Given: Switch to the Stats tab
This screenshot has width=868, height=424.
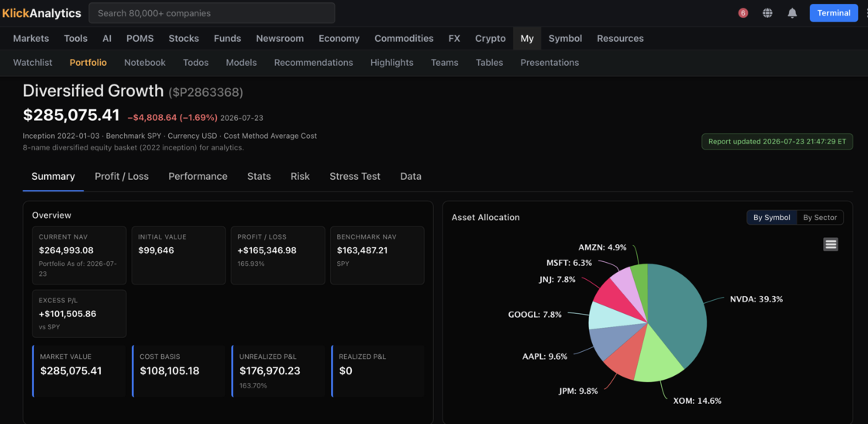Looking at the screenshot, I should (259, 177).
